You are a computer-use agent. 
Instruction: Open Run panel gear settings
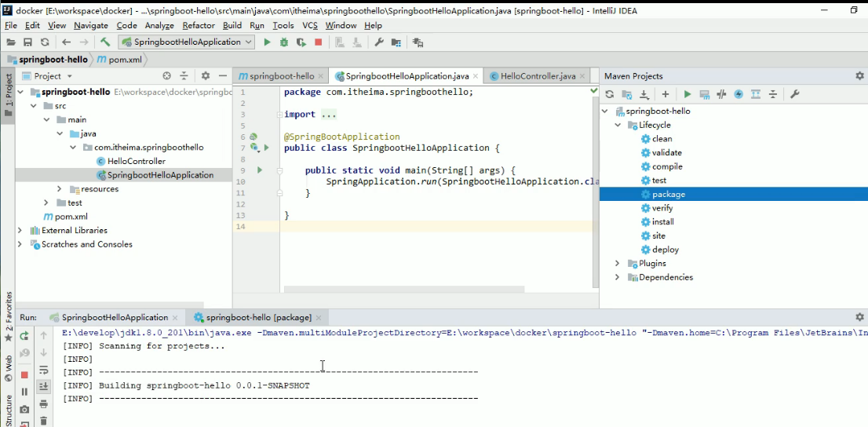859,317
